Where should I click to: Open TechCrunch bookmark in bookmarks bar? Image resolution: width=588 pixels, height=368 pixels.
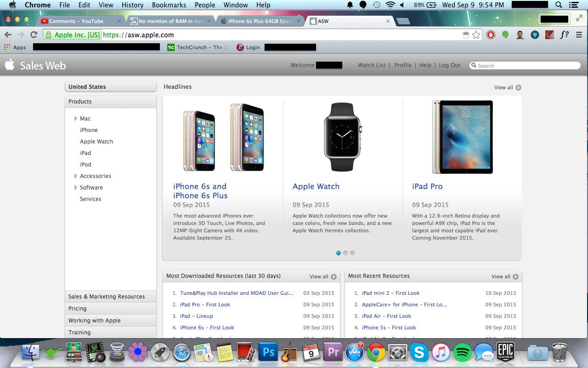click(198, 47)
